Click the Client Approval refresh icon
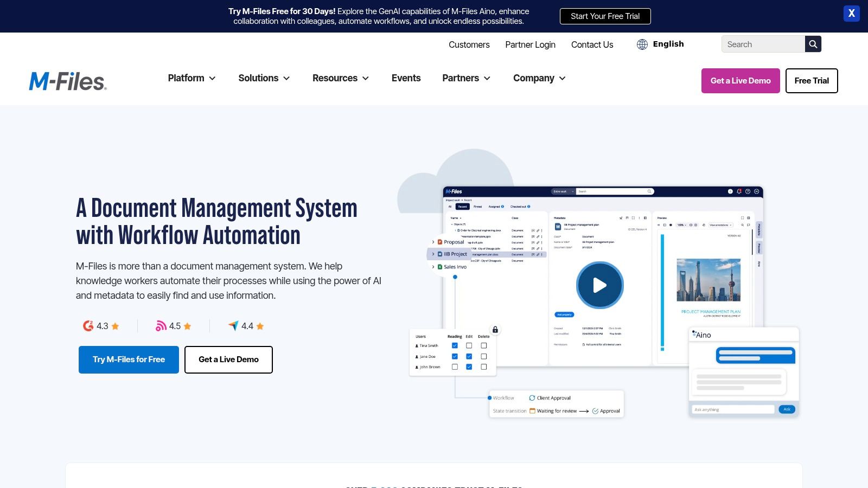 [x=532, y=398]
